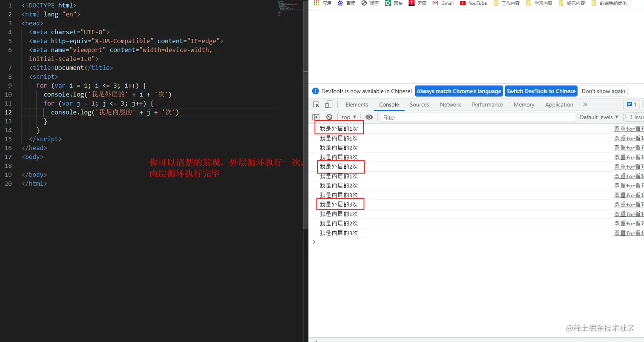The height and width of the screenshot is (342, 644).
Task: Open the top JavaScript context dropdown
Action: coord(349,117)
